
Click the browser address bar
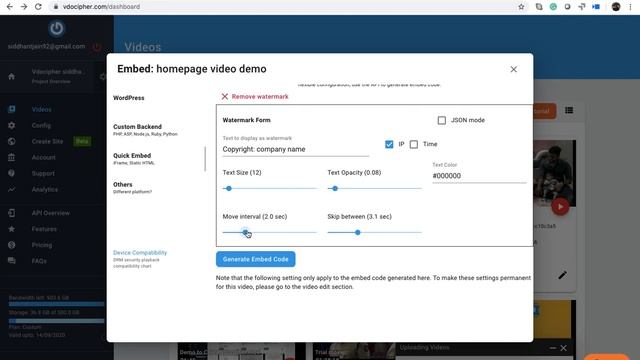pos(282,7)
